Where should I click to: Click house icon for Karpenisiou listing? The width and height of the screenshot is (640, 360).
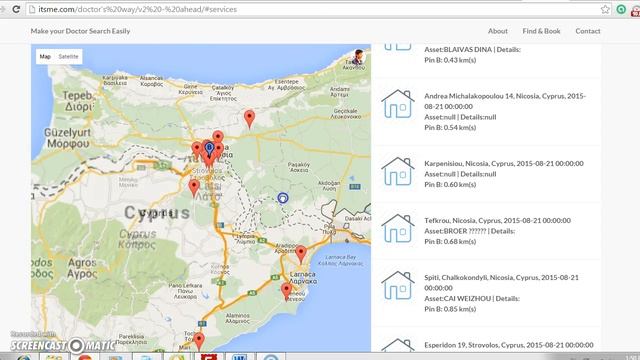[398, 171]
